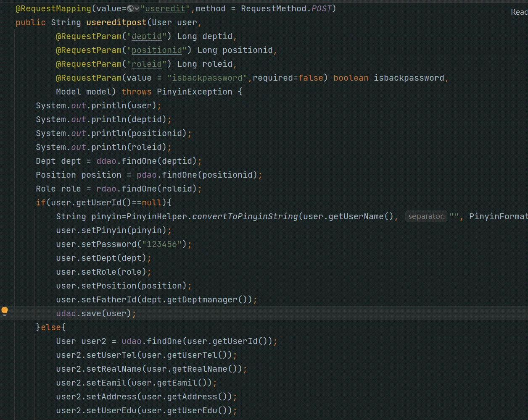
Task: Click the POST constant in RequestMethod.POST
Action: point(321,9)
